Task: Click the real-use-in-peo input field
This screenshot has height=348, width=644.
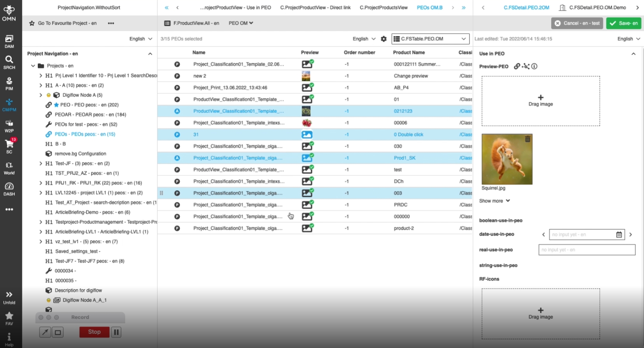Action: tap(586, 250)
